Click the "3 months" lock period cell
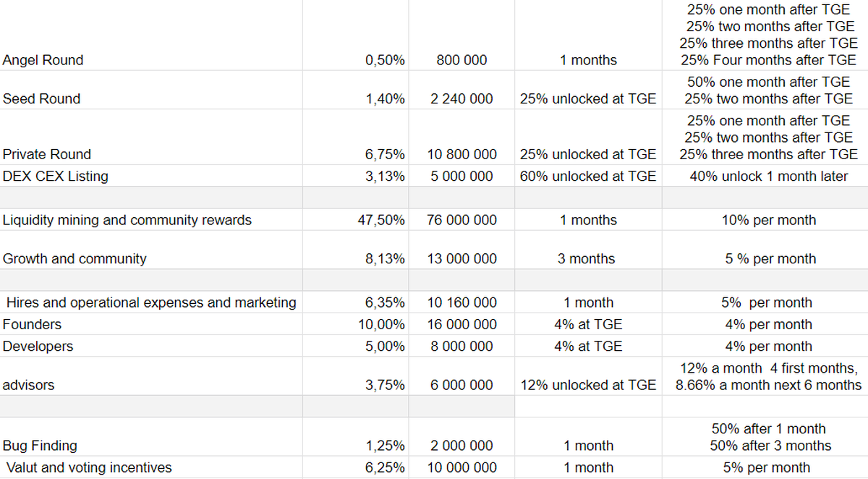This screenshot has height=479, width=868. (587, 259)
